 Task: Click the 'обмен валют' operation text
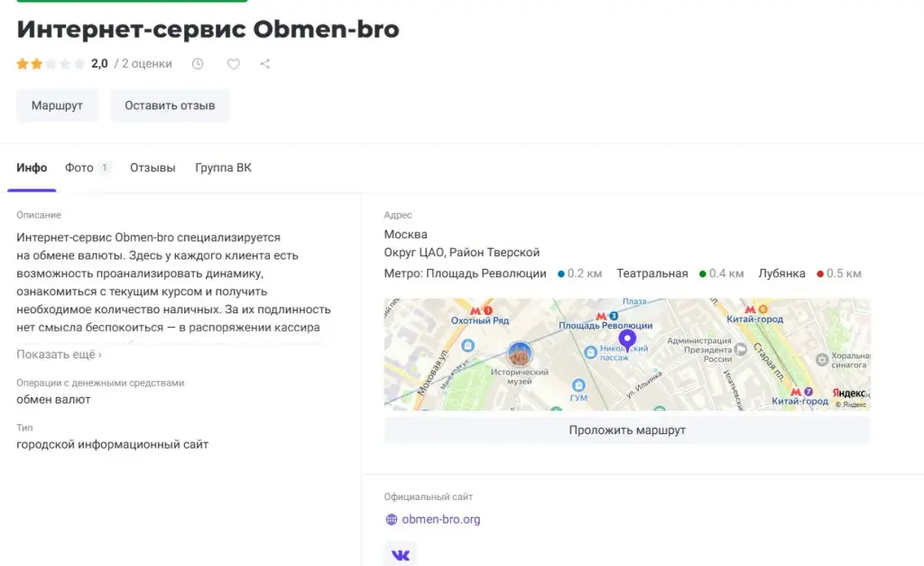53,400
